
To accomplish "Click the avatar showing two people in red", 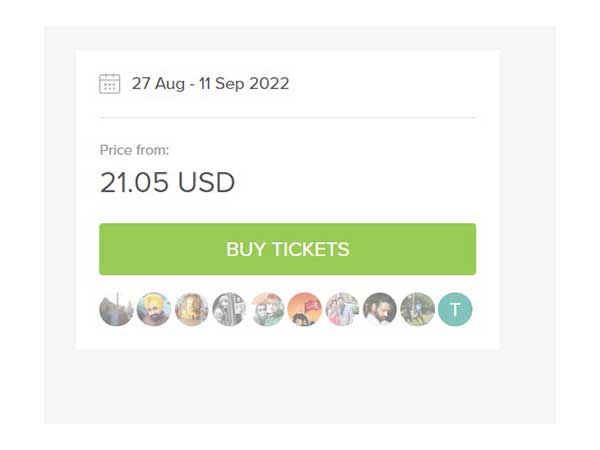I will click(267, 309).
